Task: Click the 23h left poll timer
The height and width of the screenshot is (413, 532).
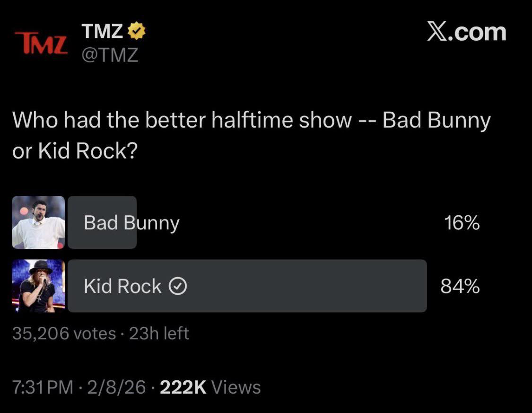Action: (x=159, y=334)
